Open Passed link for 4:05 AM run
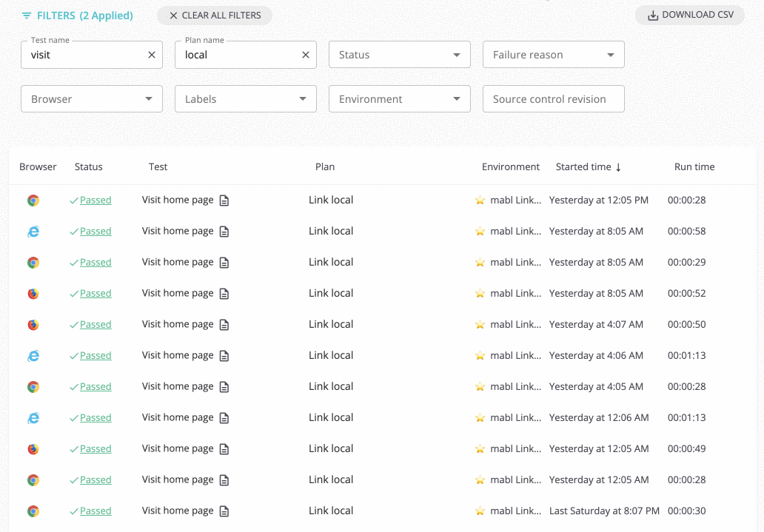Screen dimensions: 764x532 [x=95, y=387]
